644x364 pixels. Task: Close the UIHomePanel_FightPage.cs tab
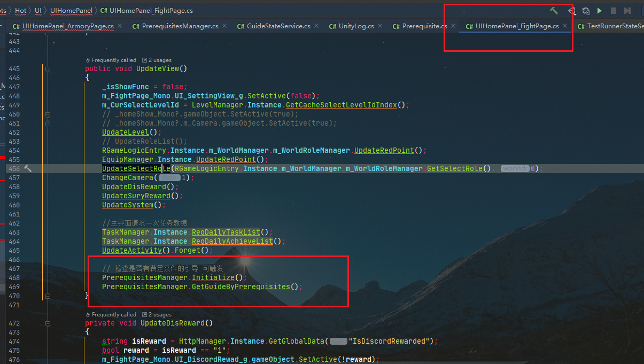point(565,26)
